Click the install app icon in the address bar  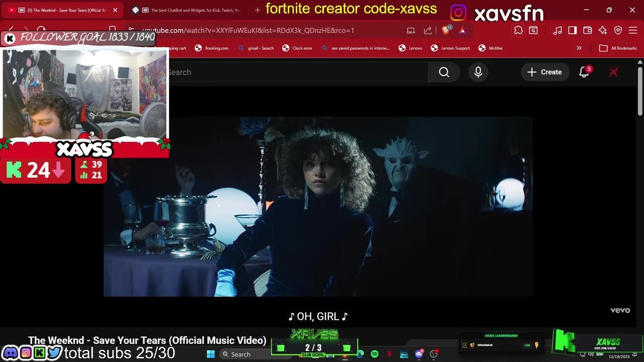coord(411,30)
